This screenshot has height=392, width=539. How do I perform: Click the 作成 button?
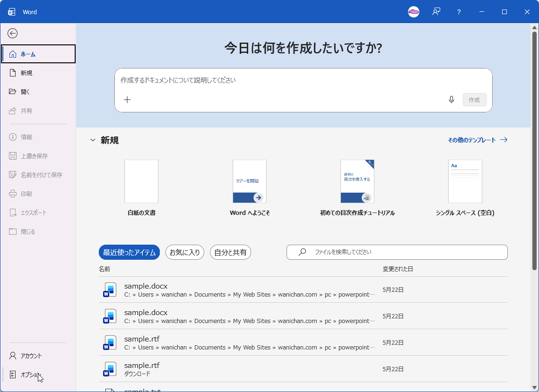474,100
